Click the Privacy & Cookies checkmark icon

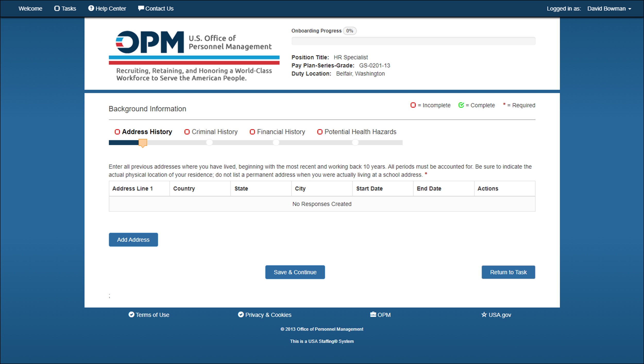[x=241, y=315]
